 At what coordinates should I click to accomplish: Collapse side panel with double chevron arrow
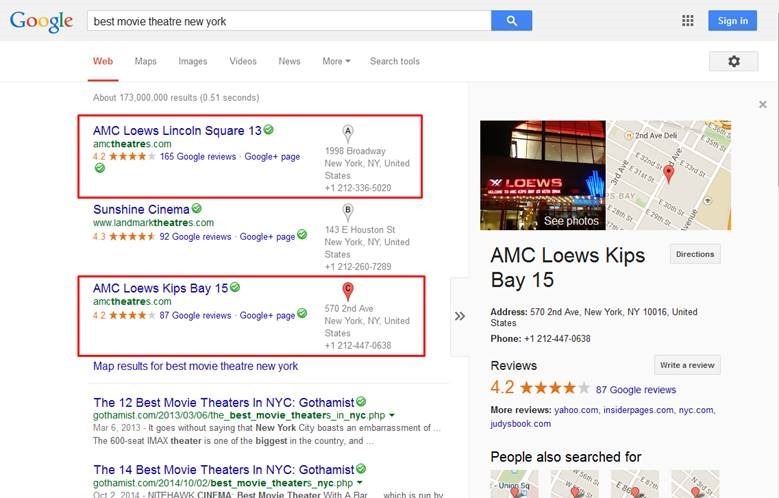coord(460,316)
